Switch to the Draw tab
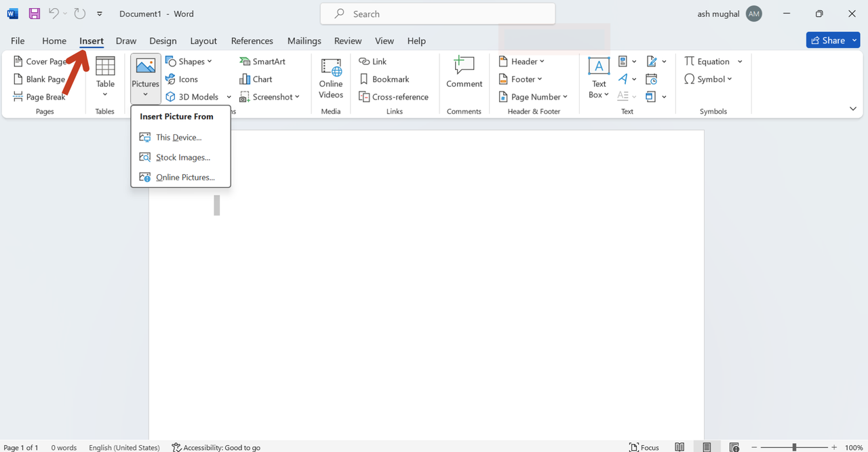This screenshot has width=868, height=452. [x=126, y=41]
